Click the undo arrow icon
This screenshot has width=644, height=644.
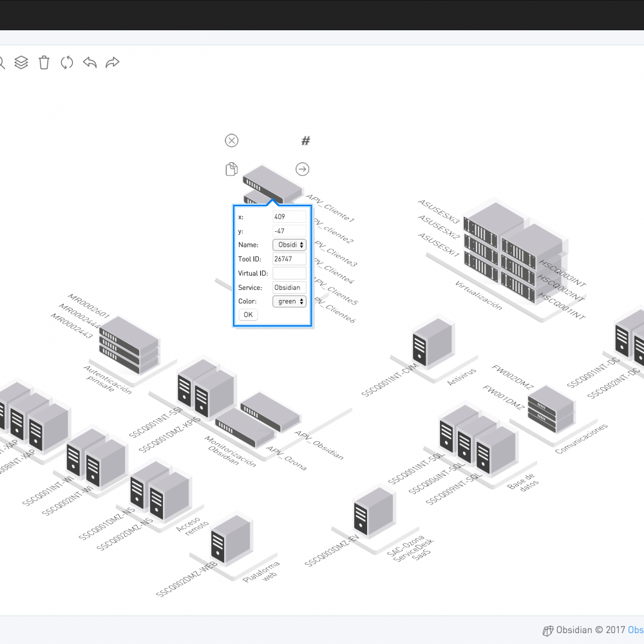90,62
